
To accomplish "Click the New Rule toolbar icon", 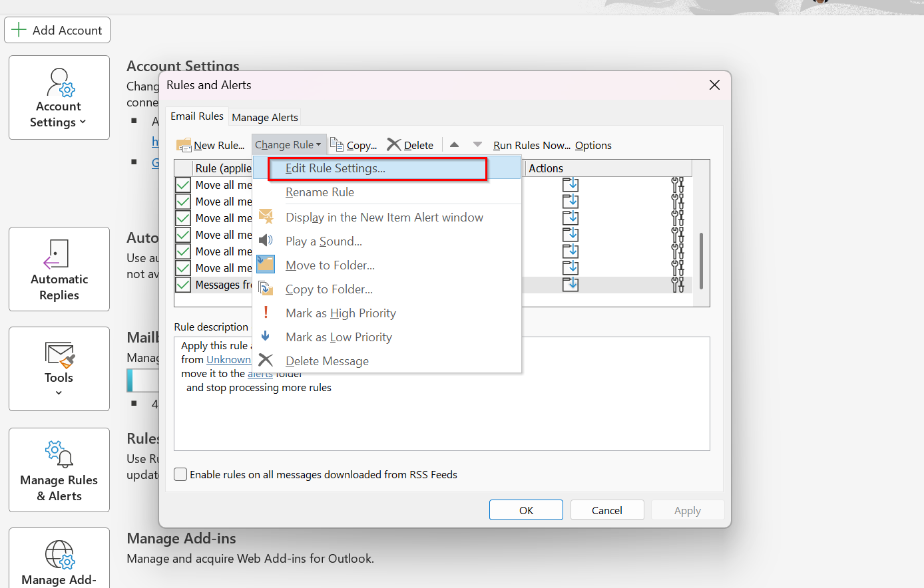I will (x=184, y=145).
